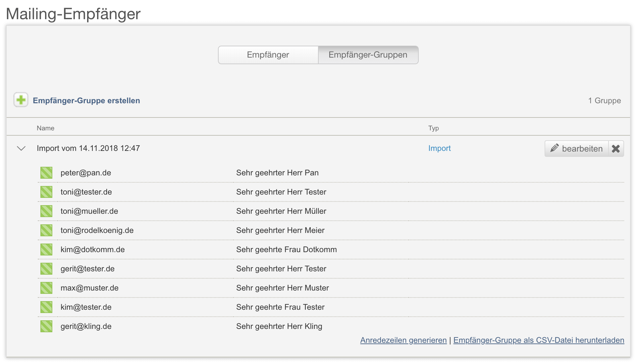Screen dimensions: 638x364
Task: Click the status icon beside gerit@kling.de
Action: pyautogui.click(x=46, y=326)
